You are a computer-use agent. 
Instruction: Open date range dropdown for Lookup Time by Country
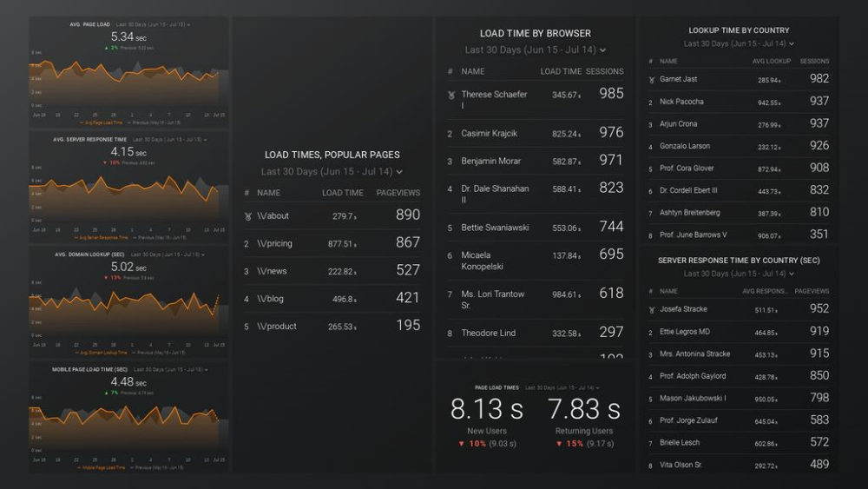(739, 43)
